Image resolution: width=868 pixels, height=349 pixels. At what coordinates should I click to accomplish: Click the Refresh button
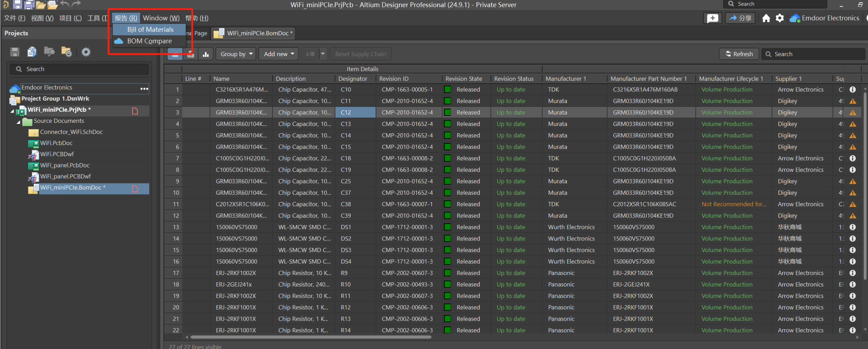tap(739, 54)
